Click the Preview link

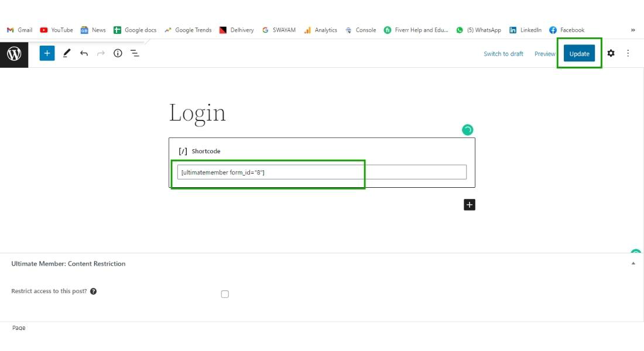[x=544, y=54]
